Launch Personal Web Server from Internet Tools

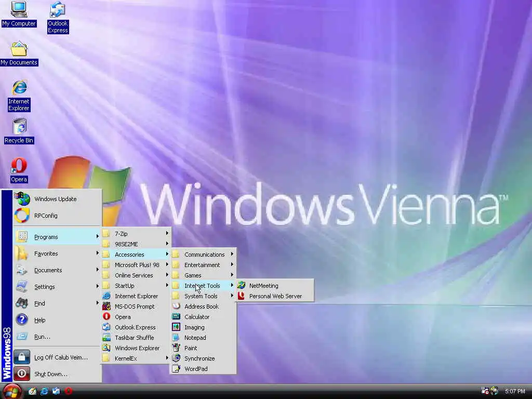275,296
